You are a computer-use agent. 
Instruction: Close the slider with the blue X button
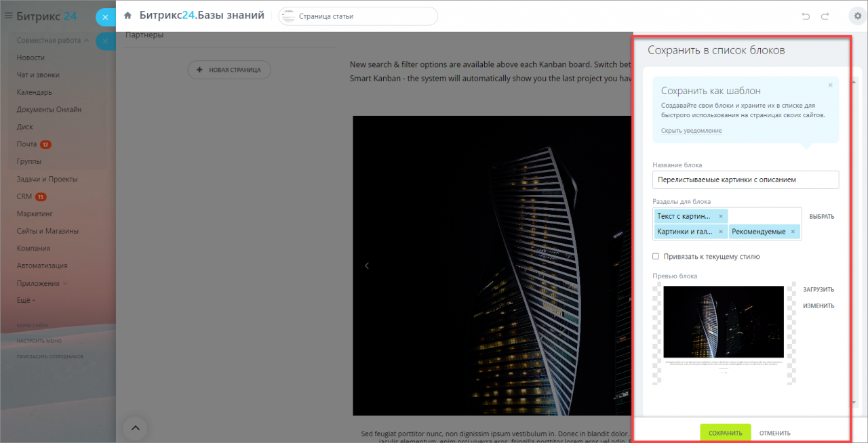click(x=105, y=17)
